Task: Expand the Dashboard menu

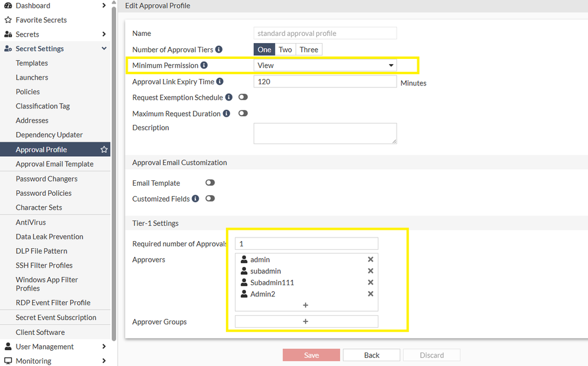Action: point(104,6)
